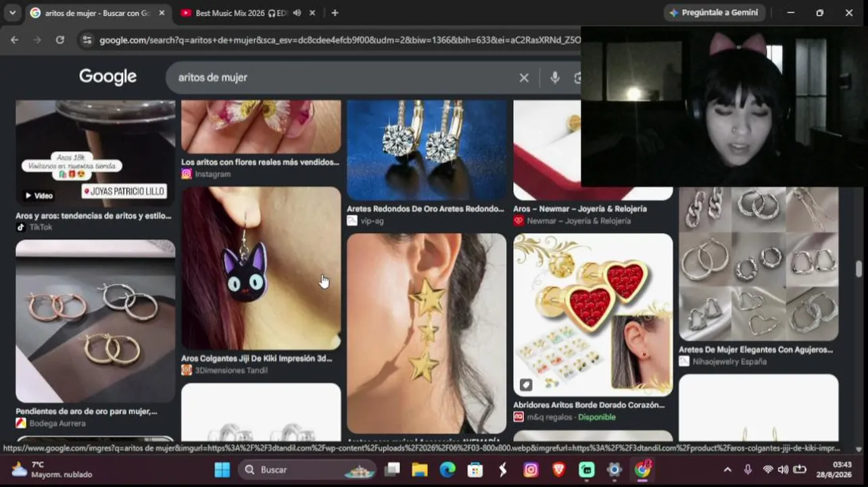
Task: Open the gold star dangle earrings image
Action: (427, 333)
